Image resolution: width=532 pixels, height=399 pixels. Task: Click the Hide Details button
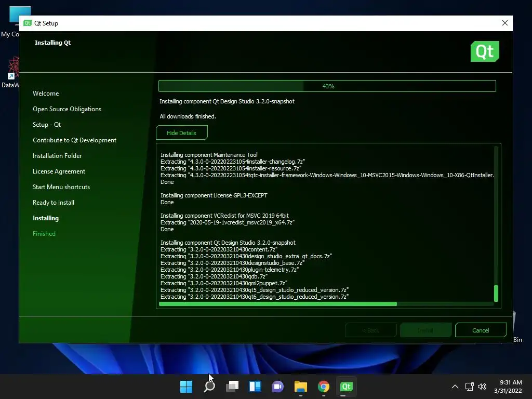[x=181, y=132]
